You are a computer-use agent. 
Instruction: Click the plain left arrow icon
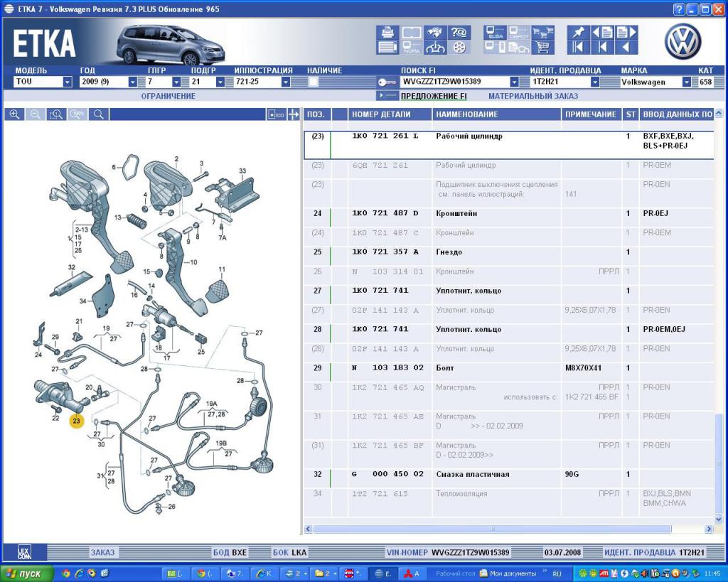626,48
